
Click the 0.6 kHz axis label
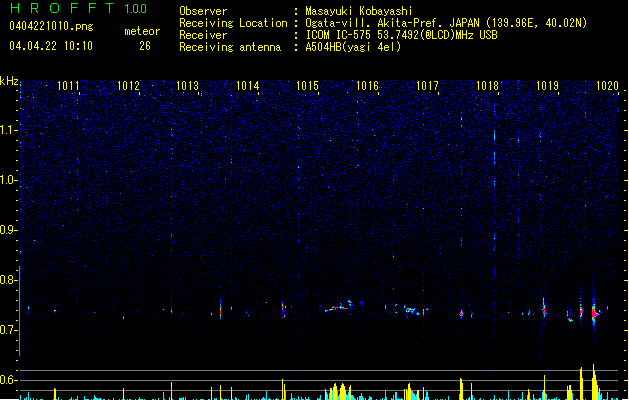tap(8, 380)
